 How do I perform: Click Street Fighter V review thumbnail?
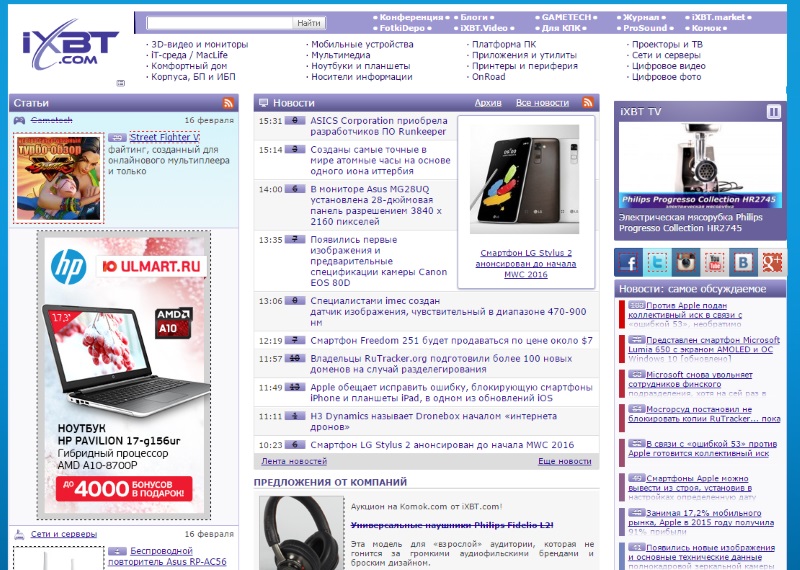(x=59, y=178)
